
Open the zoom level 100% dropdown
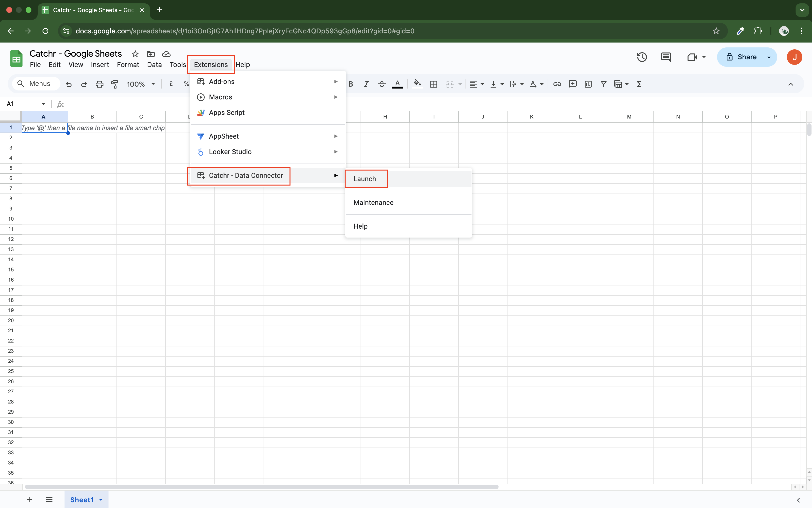tap(141, 84)
